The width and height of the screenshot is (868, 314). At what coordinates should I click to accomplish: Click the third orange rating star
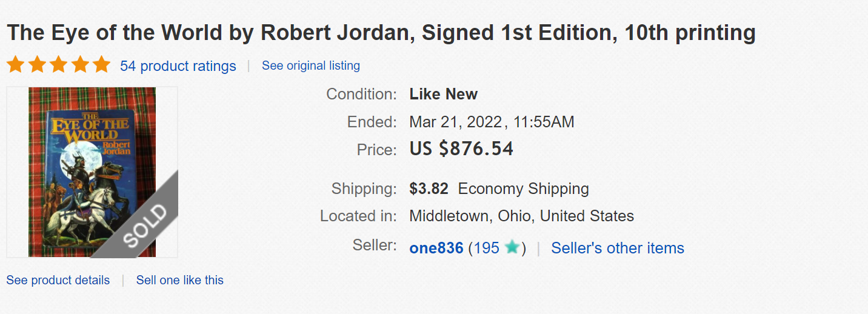click(59, 65)
